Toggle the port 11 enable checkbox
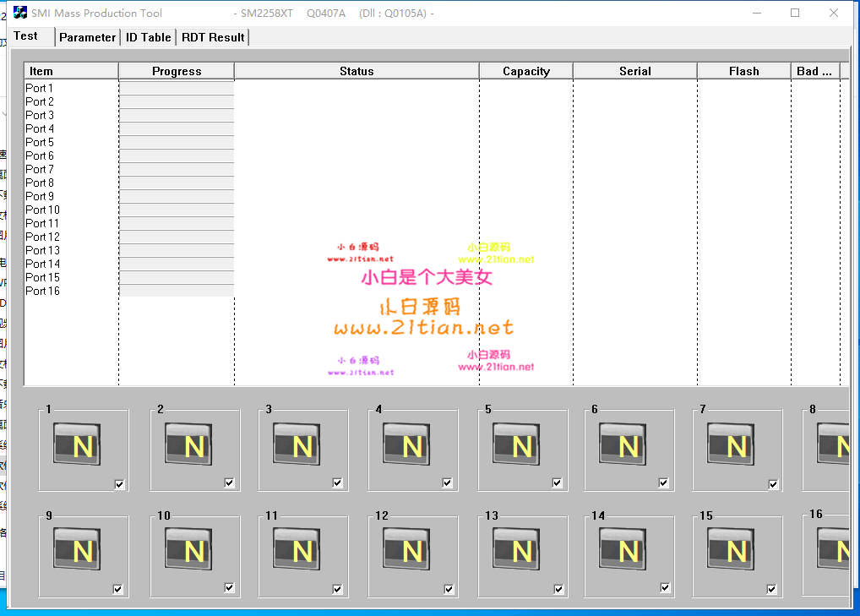This screenshot has height=616, width=860. [337, 589]
